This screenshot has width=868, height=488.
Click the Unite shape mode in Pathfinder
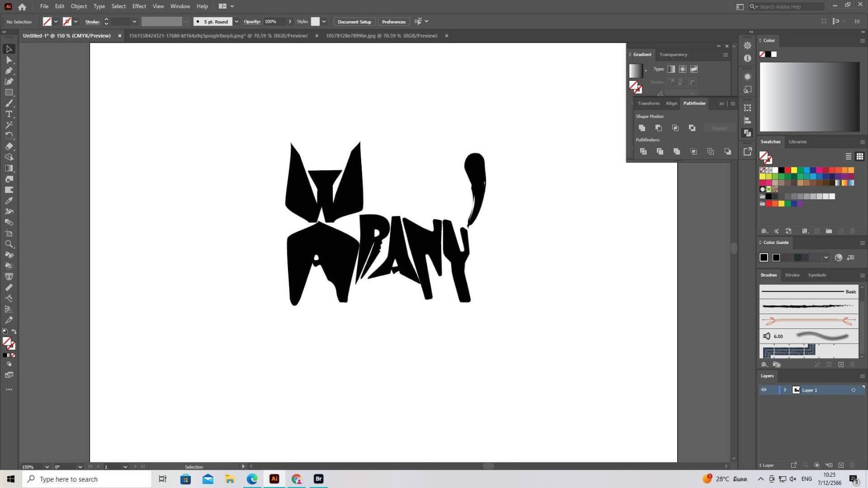(x=642, y=128)
